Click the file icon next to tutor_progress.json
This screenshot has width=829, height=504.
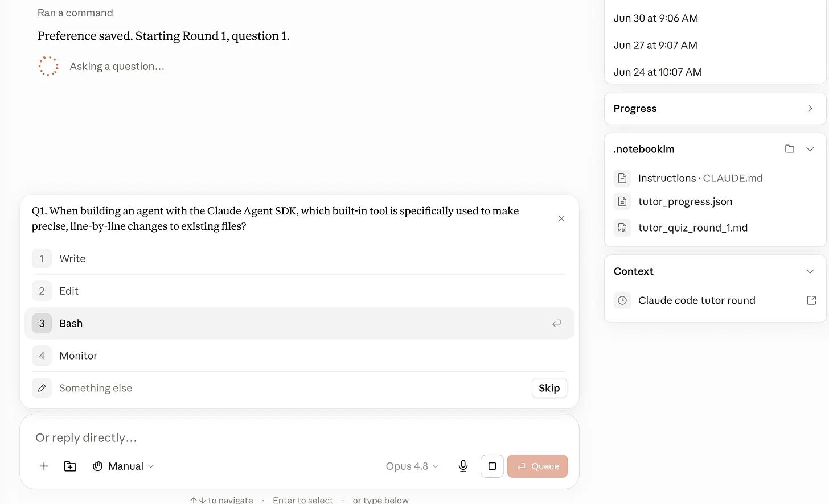pyautogui.click(x=622, y=202)
